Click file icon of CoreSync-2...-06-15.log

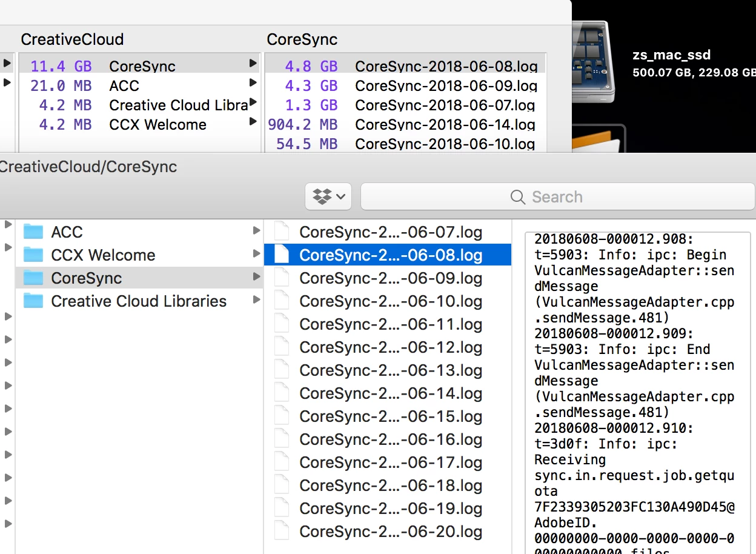(x=282, y=416)
